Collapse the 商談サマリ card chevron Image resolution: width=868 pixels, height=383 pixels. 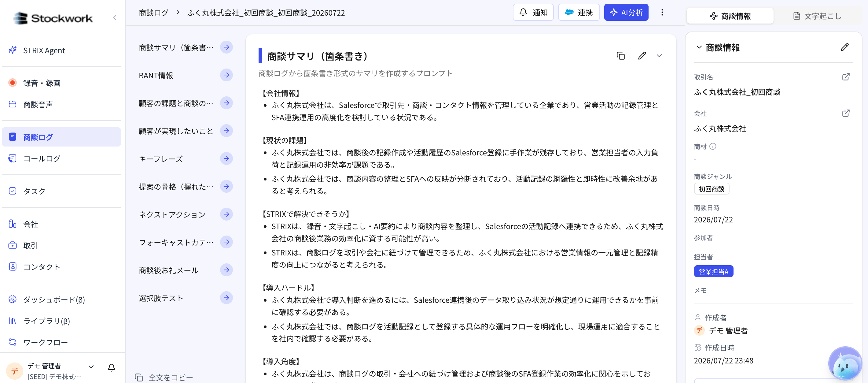click(x=659, y=56)
